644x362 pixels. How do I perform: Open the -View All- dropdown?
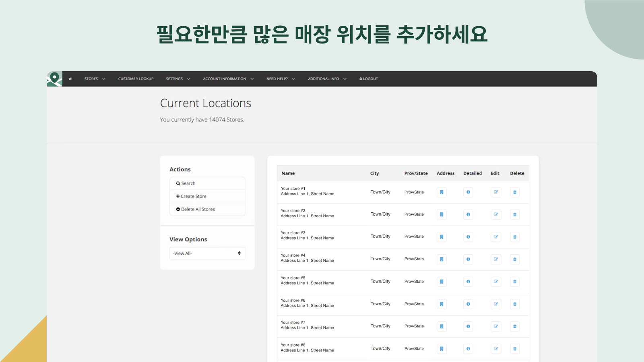click(207, 253)
